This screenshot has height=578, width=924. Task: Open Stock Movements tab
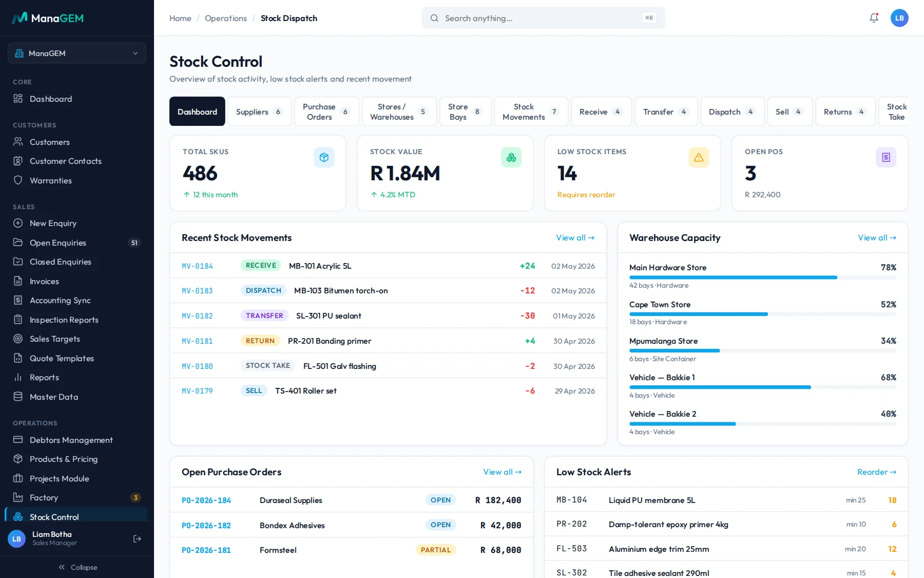(531, 111)
